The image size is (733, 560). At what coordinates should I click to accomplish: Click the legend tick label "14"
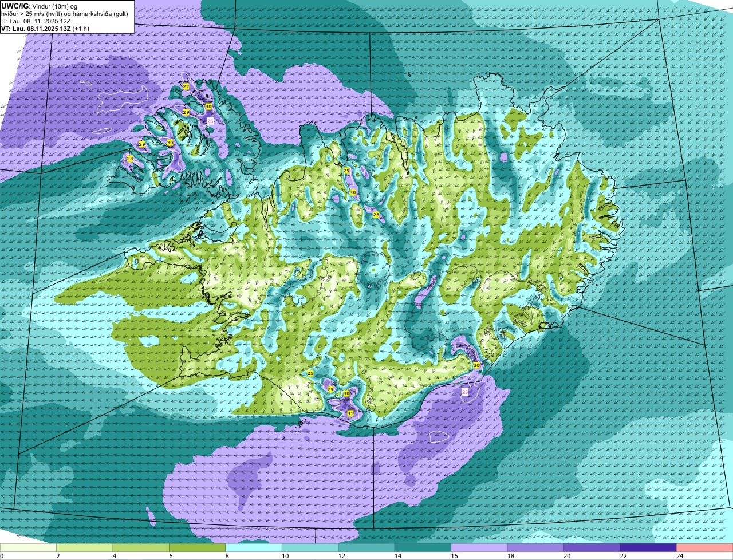397,556
